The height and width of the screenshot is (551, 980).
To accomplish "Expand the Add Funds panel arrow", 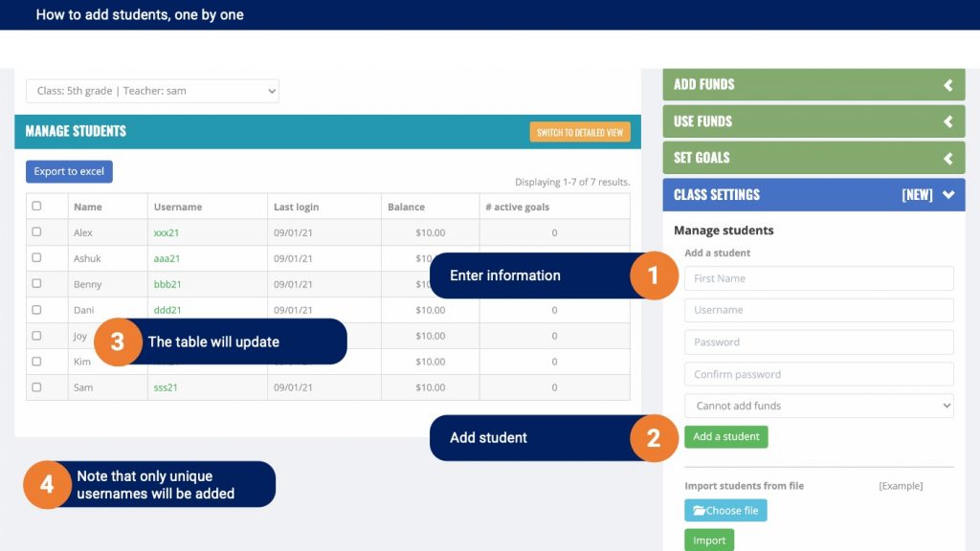I will coord(948,85).
